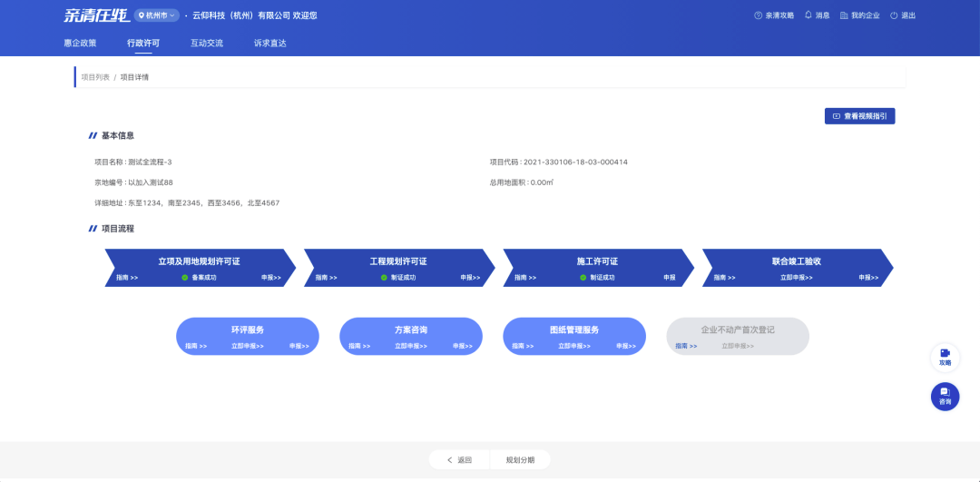Click 项目列表 breadcrumb link
The width and height of the screenshot is (980, 482).
[x=95, y=77]
